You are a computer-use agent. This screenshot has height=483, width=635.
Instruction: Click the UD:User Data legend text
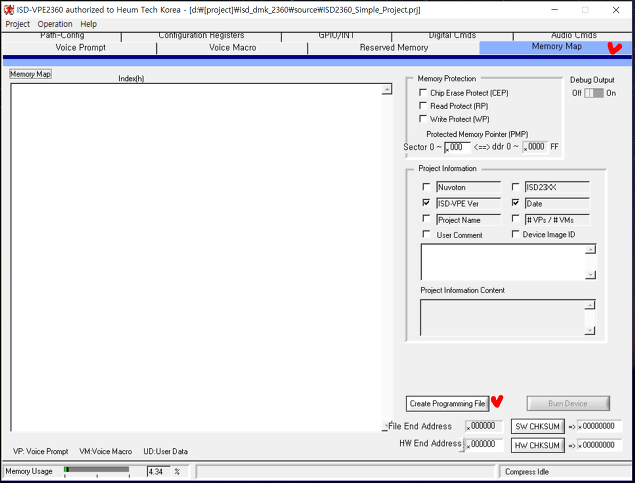pos(165,451)
